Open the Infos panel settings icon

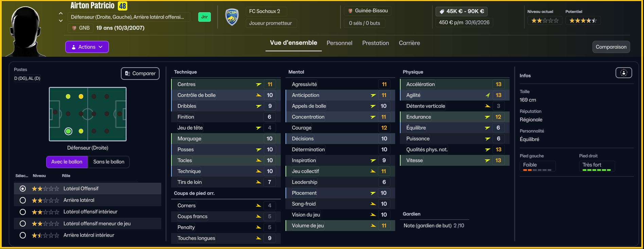[x=624, y=73]
